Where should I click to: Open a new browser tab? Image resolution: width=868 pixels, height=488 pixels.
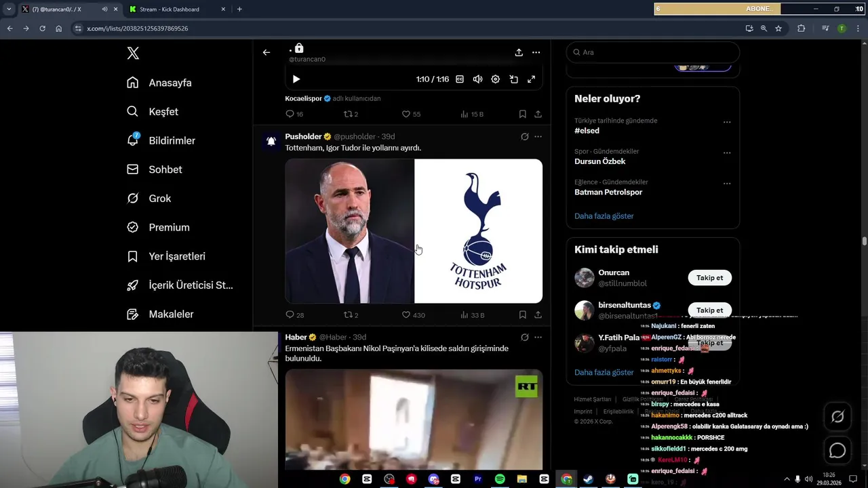point(239,9)
